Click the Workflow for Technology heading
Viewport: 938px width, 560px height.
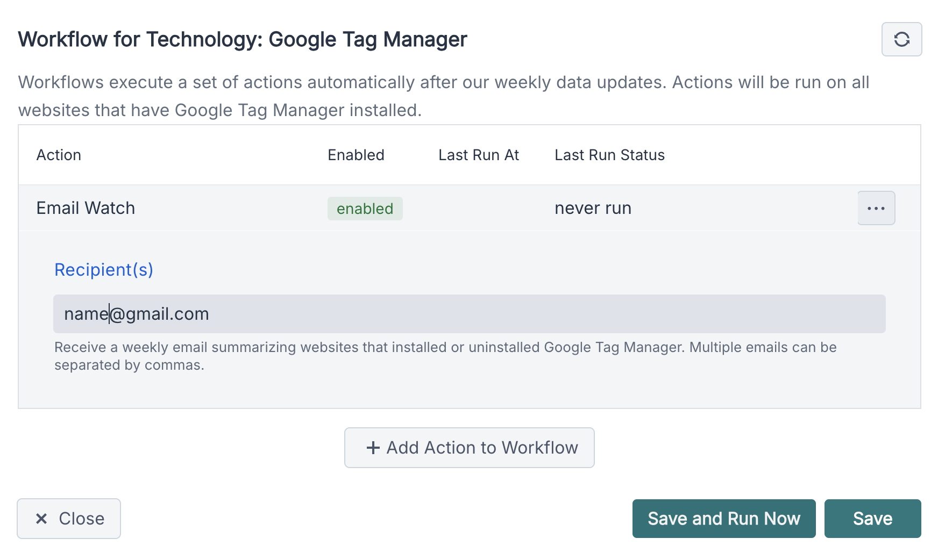pos(243,39)
